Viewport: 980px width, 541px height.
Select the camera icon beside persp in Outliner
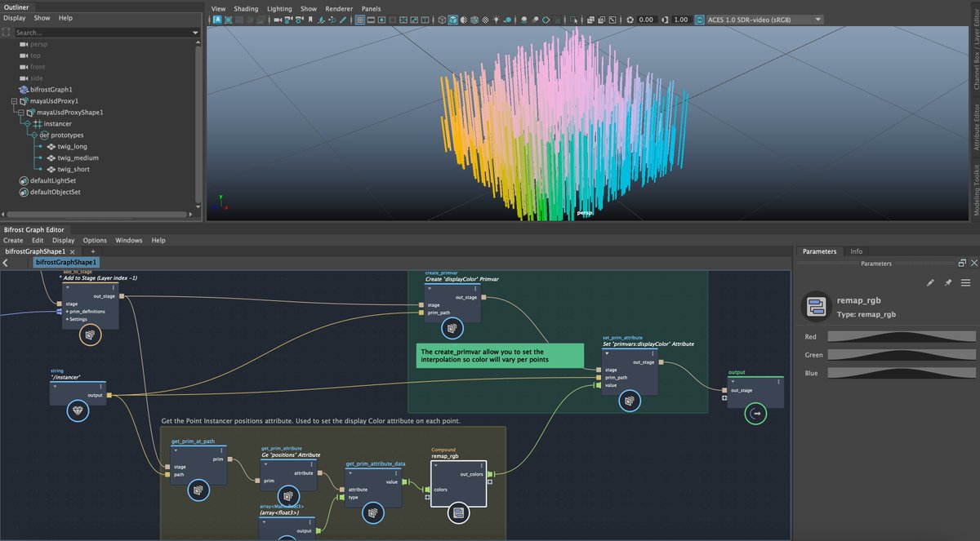(x=24, y=44)
